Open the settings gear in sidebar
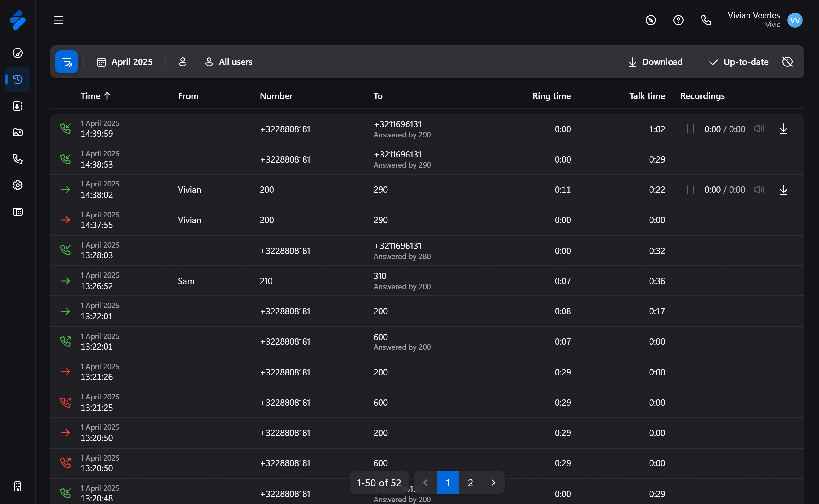The width and height of the screenshot is (819, 504). tap(18, 185)
